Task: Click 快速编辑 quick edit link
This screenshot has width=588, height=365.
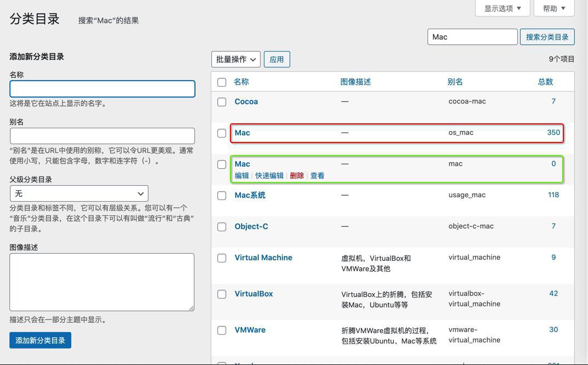Action: [269, 175]
